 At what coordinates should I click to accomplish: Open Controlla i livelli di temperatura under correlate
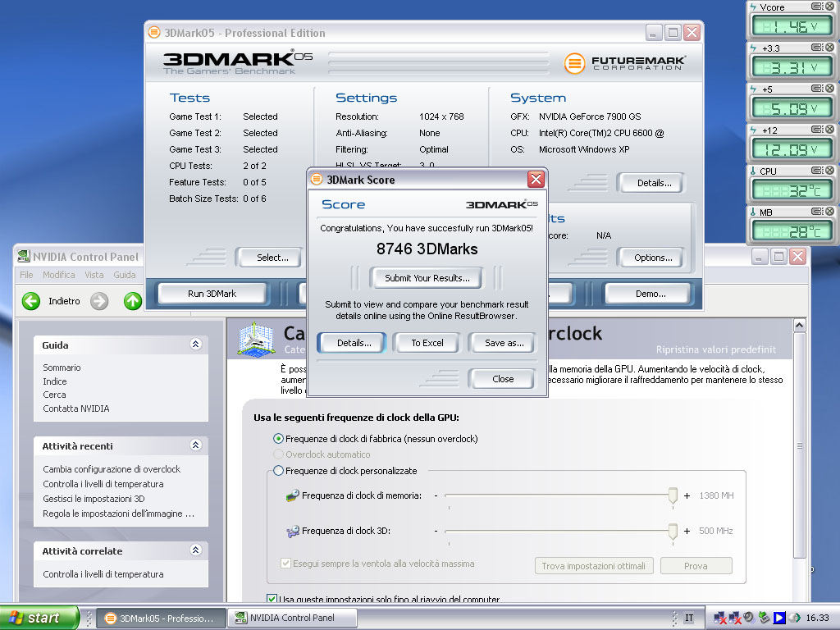[103, 574]
